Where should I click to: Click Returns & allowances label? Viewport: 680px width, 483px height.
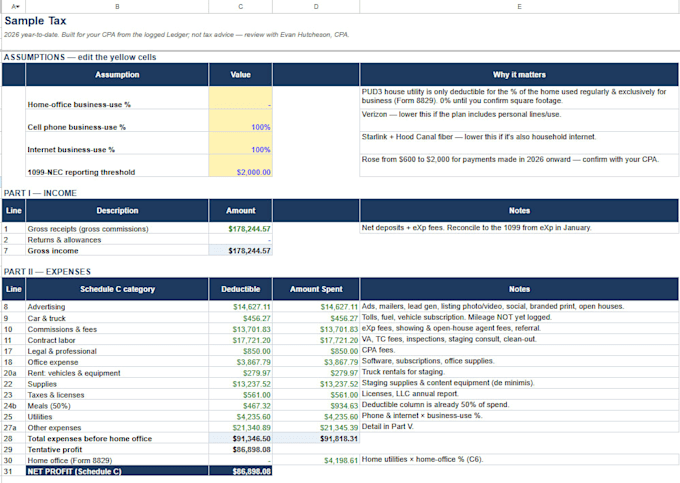point(64,240)
